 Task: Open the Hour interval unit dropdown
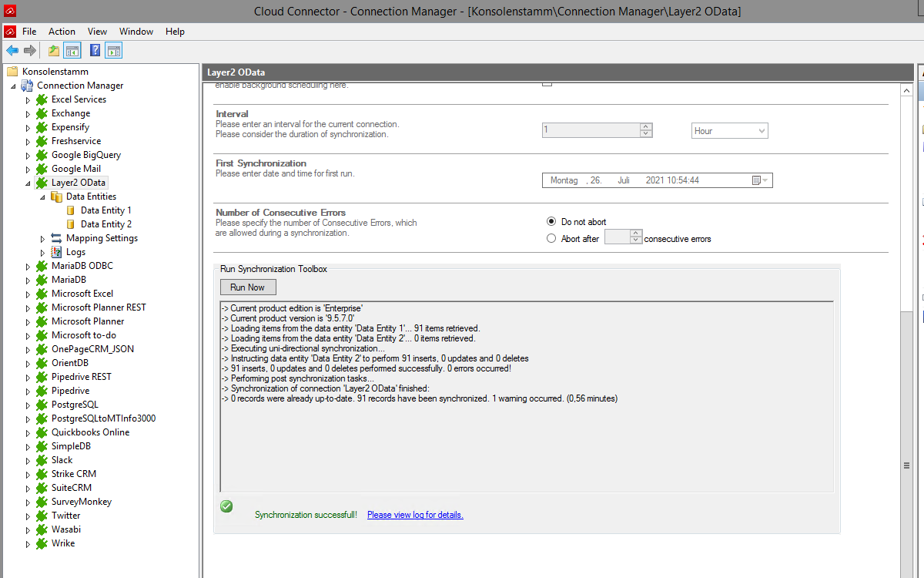[x=729, y=131]
